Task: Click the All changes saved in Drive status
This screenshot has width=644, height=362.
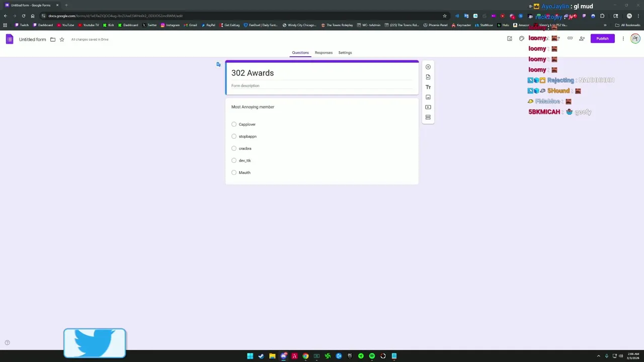Action: click(x=90, y=39)
